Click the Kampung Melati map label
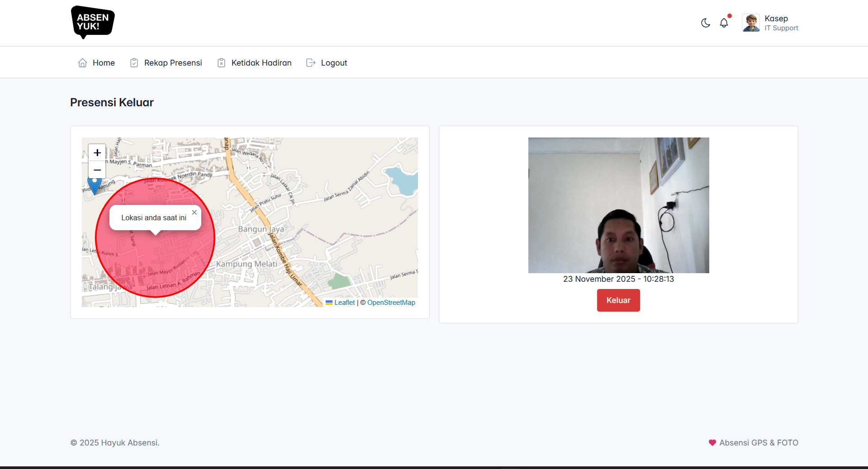This screenshot has width=868, height=469. click(x=247, y=264)
